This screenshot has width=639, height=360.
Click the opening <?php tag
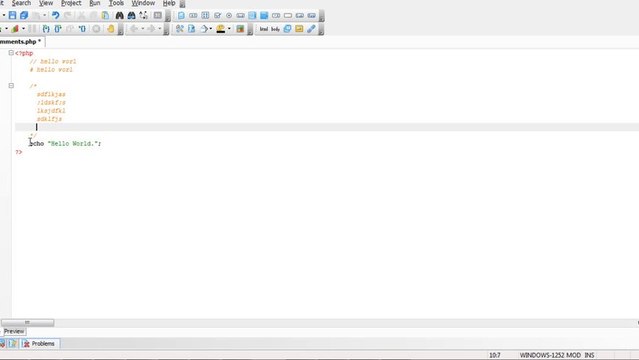24,53
